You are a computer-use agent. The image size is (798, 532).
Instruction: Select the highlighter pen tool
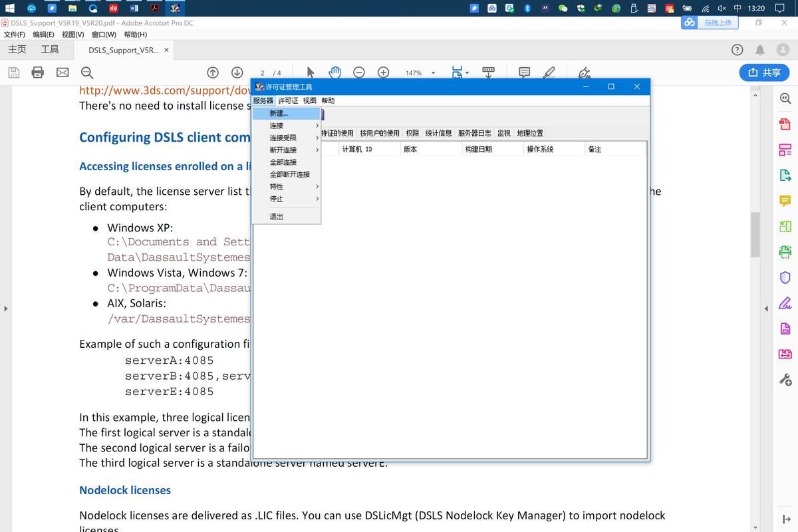pyautogui.click(x=549, y=72)
